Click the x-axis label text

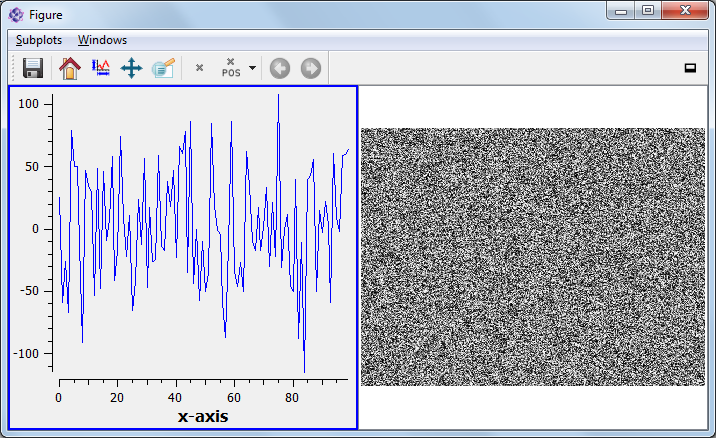[202, 415]
